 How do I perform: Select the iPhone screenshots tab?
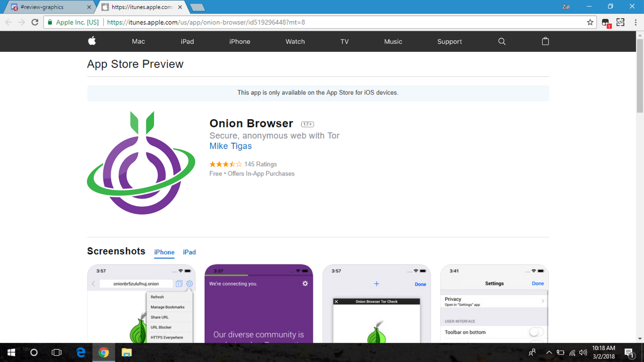(164, 252)
